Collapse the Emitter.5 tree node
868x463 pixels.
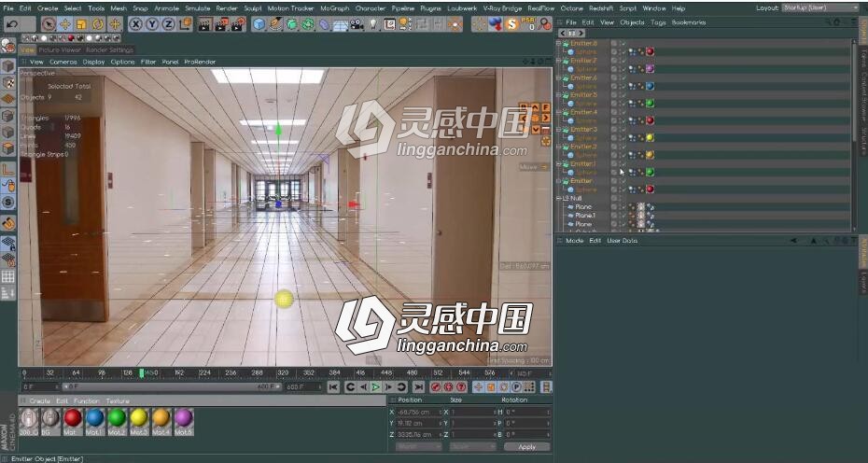(558, 95)
